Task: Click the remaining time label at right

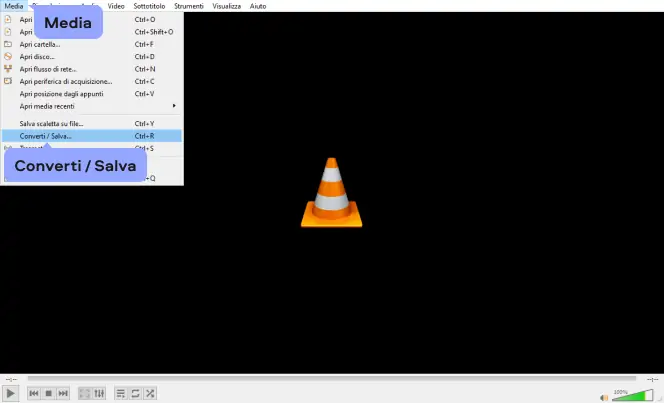Action: point(653,379)
